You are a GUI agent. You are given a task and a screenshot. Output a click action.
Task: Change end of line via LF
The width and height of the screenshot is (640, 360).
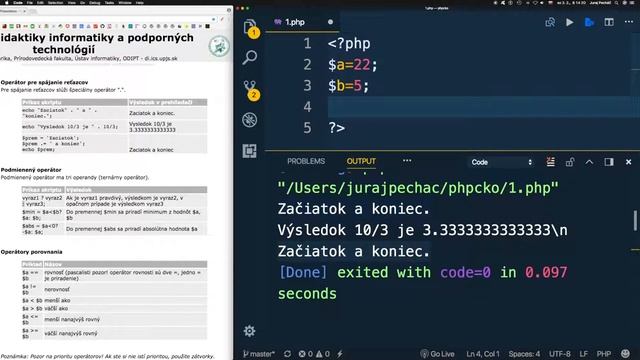click(584, 354)
